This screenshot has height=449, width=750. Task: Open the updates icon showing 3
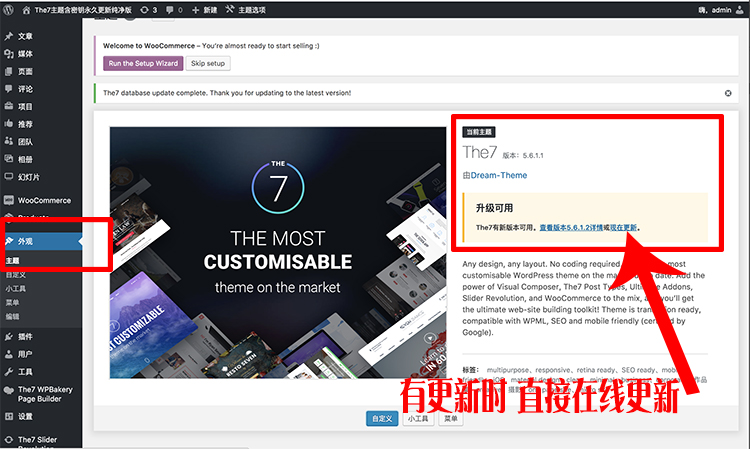pos(148,10)
